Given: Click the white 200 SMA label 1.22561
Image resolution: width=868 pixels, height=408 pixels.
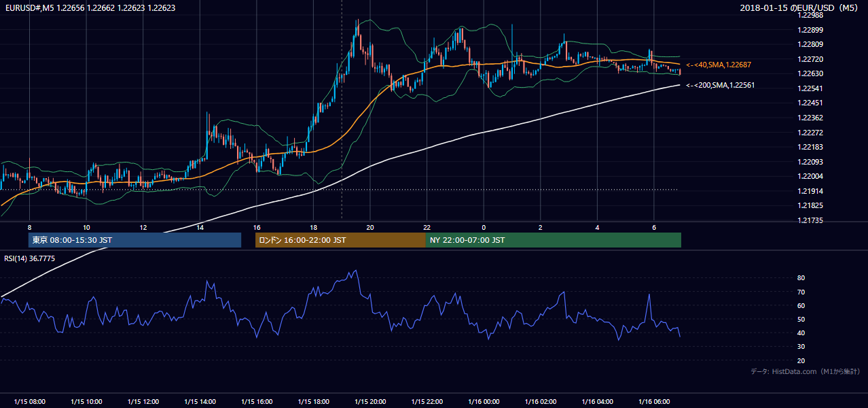Looking at the screenshot, I should tap(720, 85).
